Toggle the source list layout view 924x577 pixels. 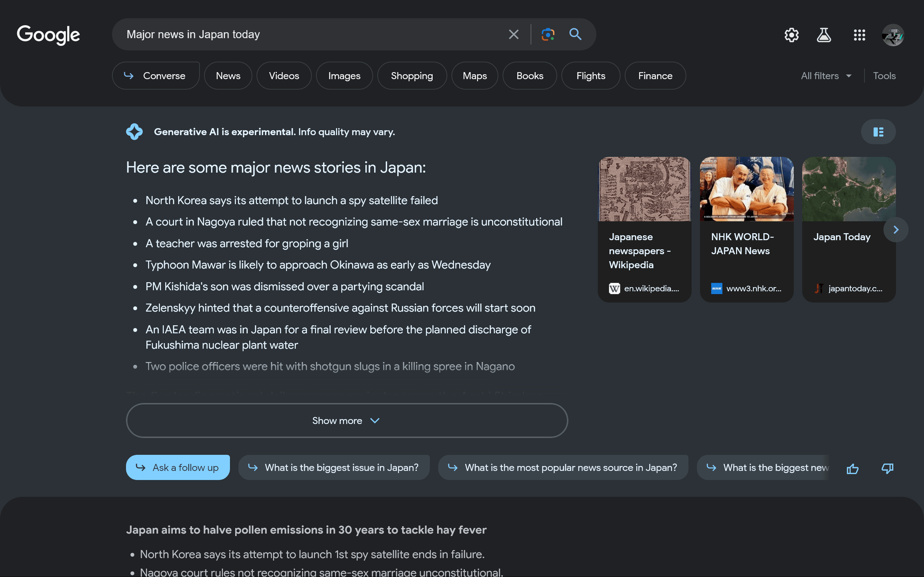tap(878, 132)
